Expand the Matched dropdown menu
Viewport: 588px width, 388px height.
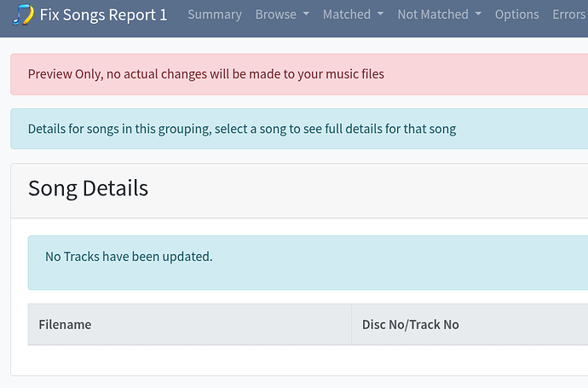347,14
